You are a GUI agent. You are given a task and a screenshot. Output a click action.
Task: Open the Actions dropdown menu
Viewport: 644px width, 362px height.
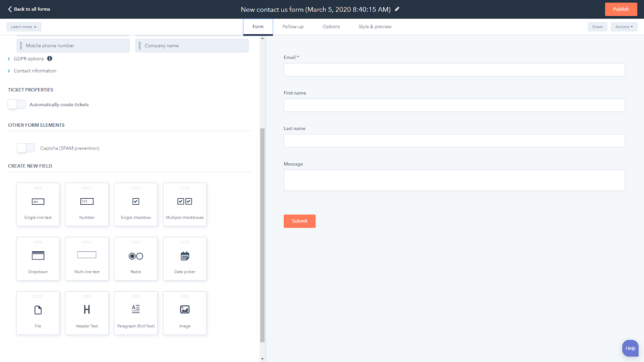tap(623, 27)
